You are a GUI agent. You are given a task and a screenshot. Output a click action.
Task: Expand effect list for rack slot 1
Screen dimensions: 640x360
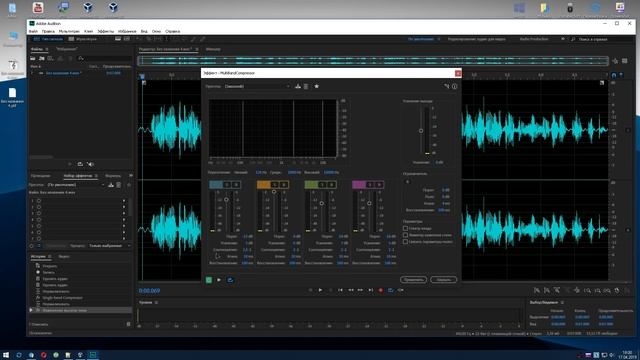click(x=124, y=201)
